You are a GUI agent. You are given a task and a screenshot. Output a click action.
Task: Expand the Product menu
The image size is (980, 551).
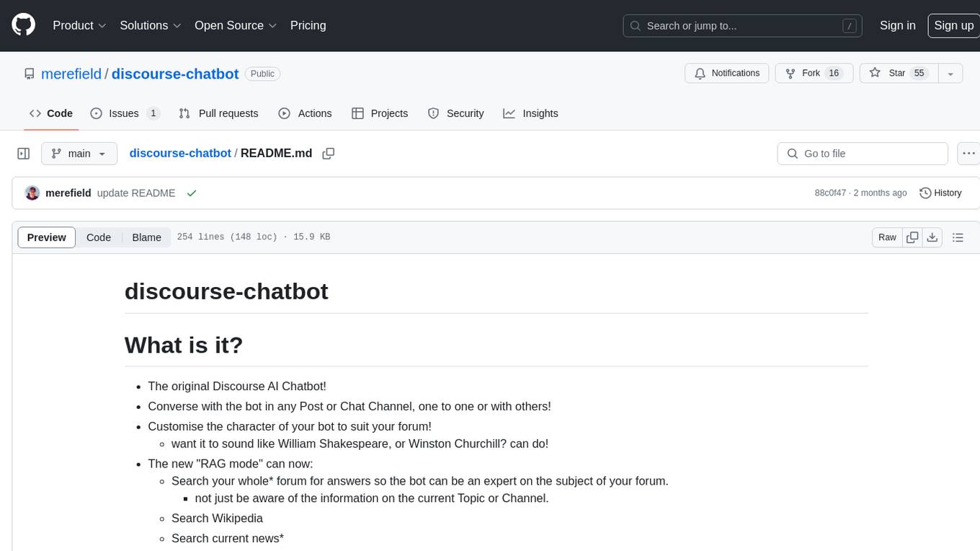[x=79, y=25]
